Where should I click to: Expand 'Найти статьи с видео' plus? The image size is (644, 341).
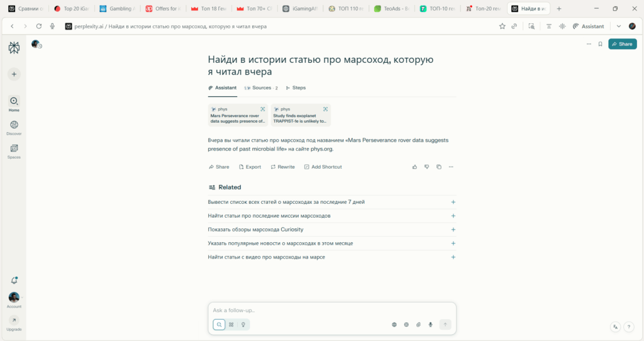click(453, 257)
